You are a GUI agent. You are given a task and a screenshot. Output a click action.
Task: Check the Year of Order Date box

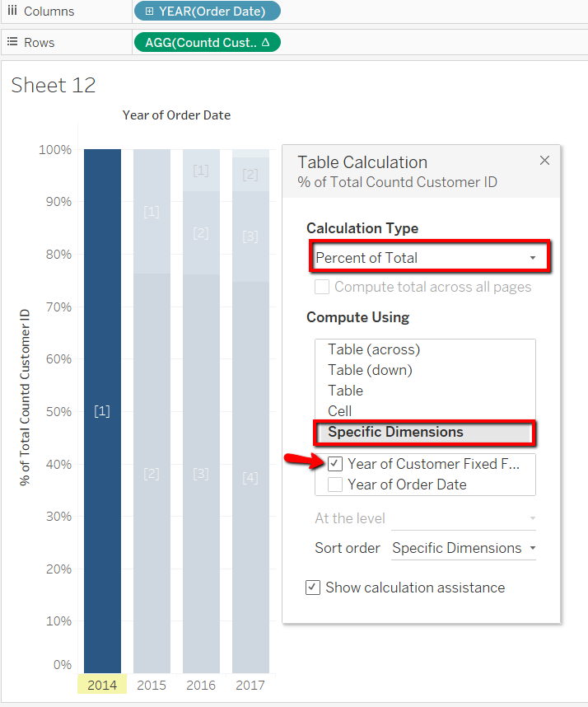[335, 485]
